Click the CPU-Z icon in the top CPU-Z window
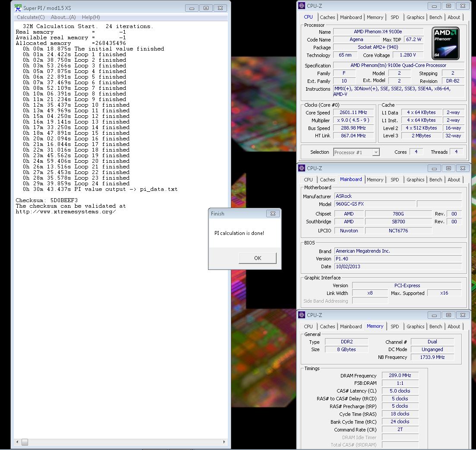This screenshot has height=450, width=476. (302, 6)
